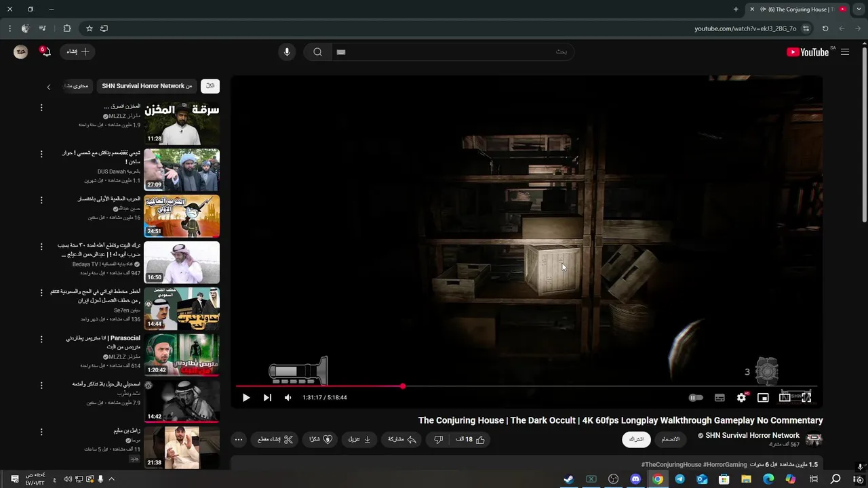This screenshot has width=868, height=488.
Task: Bookmark this page with the star
Action: pos(89,28)
